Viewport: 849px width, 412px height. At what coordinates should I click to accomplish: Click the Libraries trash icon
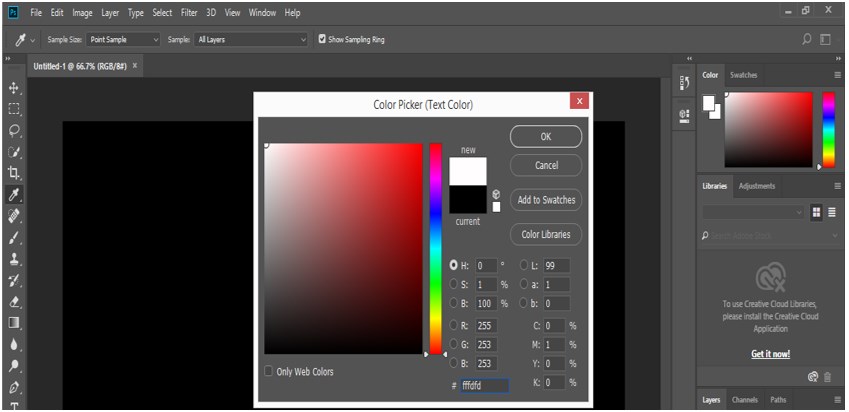(828, 377)
